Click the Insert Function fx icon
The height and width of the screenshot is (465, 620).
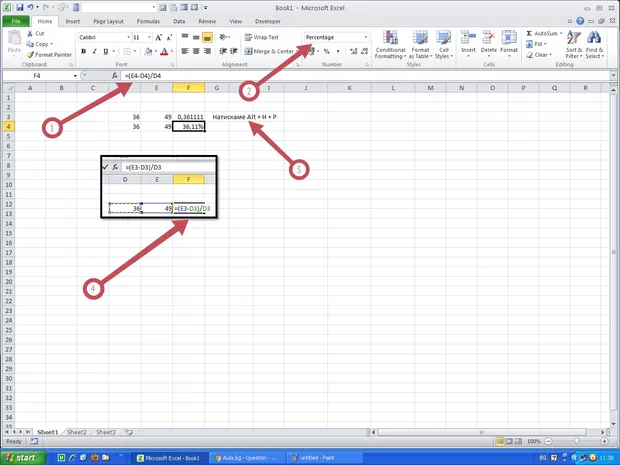tap(115, 76)
